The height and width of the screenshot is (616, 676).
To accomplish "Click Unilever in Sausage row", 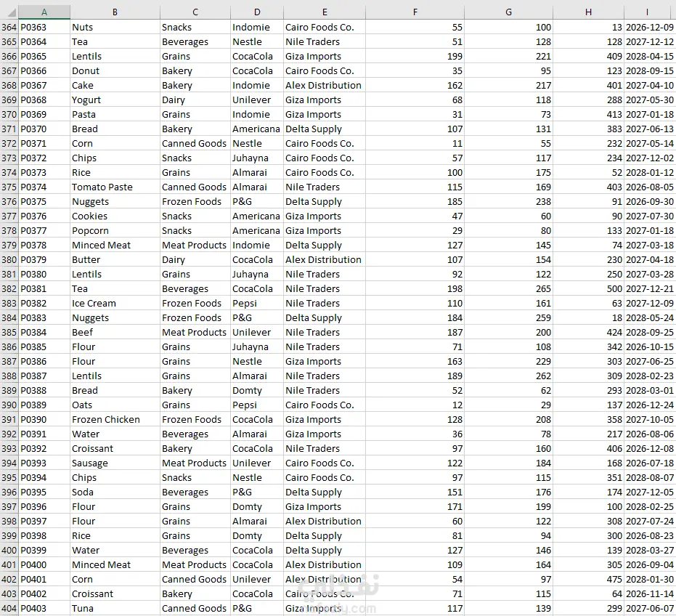I will click(x=257, y=463).
